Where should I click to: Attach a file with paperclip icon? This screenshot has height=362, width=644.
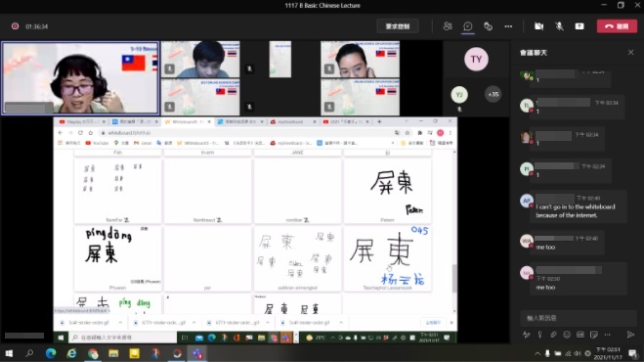point(553,335)
